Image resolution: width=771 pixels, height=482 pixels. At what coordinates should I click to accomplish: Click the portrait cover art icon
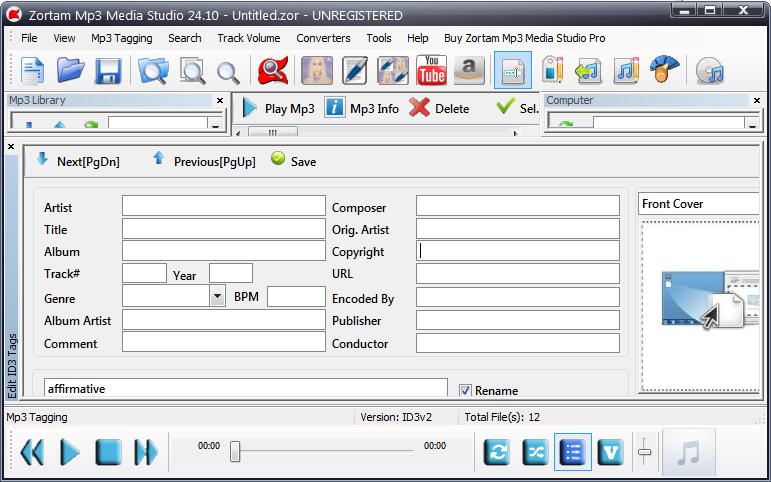pyautogui.click(x=317, y=71)
